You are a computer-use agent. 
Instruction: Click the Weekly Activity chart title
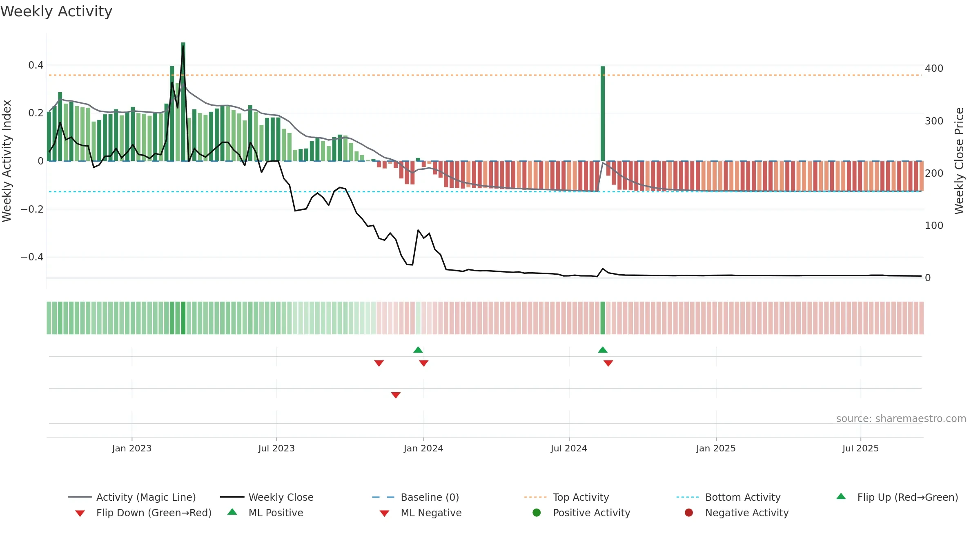pyautogui.click(x=56, y=11)
